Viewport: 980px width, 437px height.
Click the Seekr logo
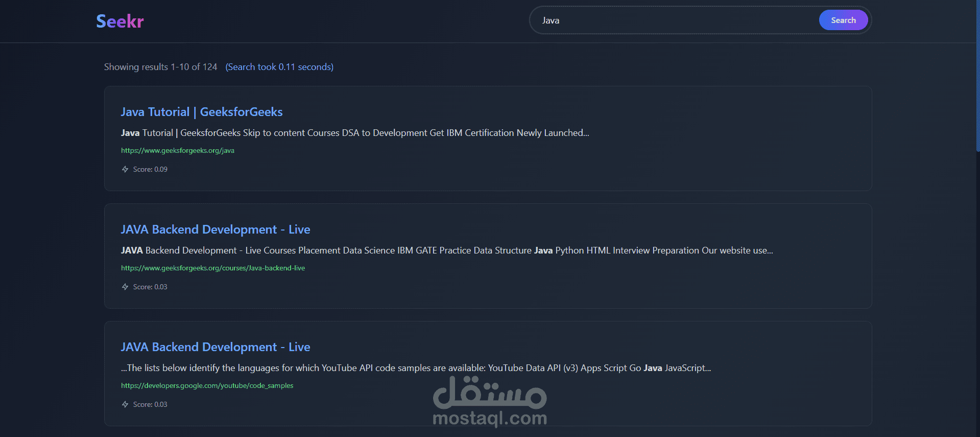tap(120, 21)
